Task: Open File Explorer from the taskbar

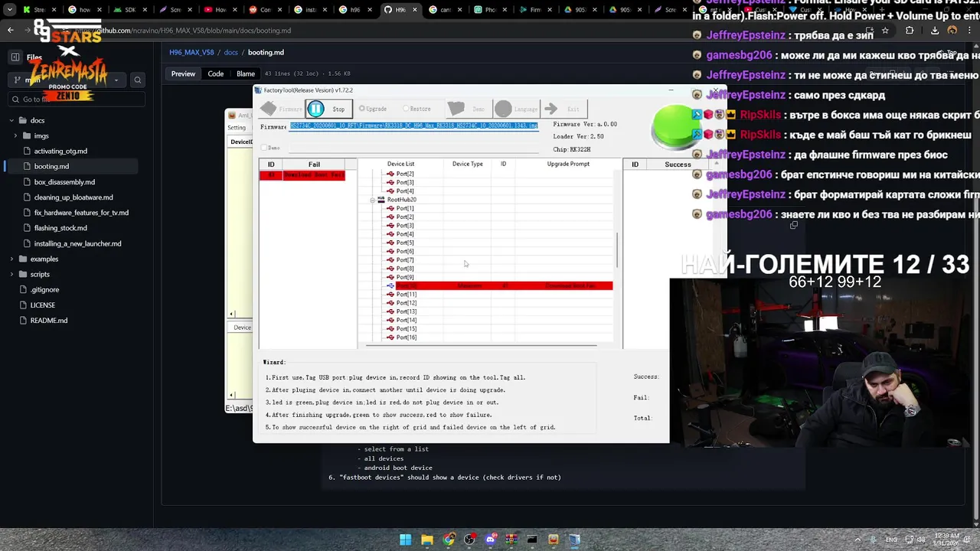Action: pyautogui.click(x=426, y=540)
